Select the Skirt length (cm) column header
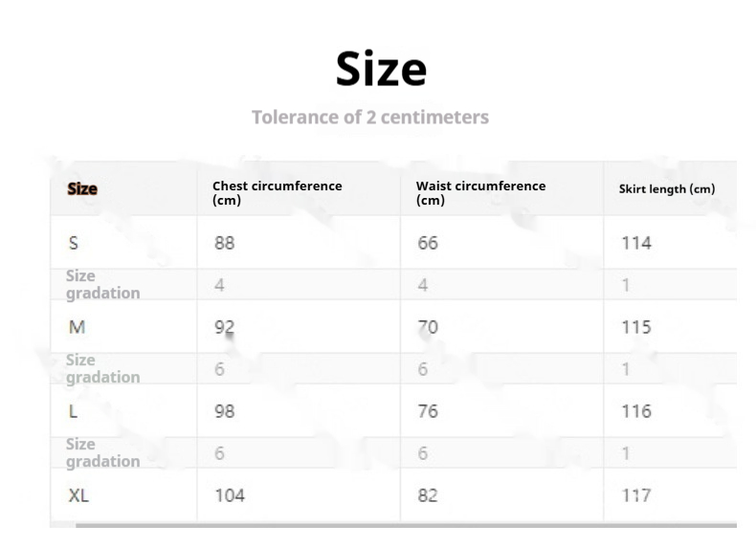 coord(666,189)
